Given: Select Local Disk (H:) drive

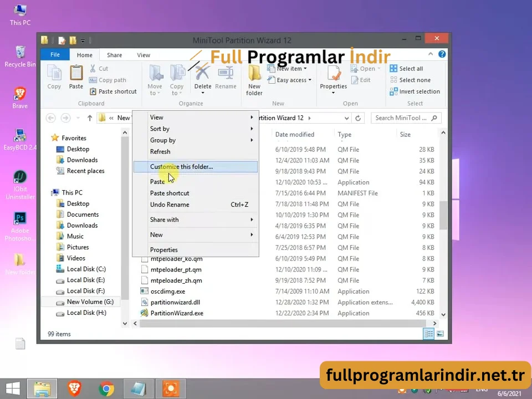Looking at the screenshot, I should (86, 313).
